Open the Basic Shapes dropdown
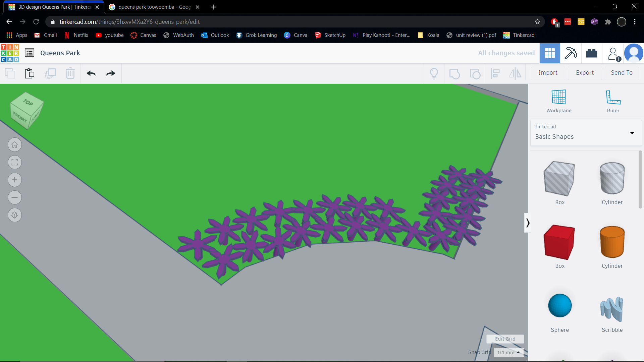Image resolution: width=644 pixels, height=362 pixels. click(586, 133)
